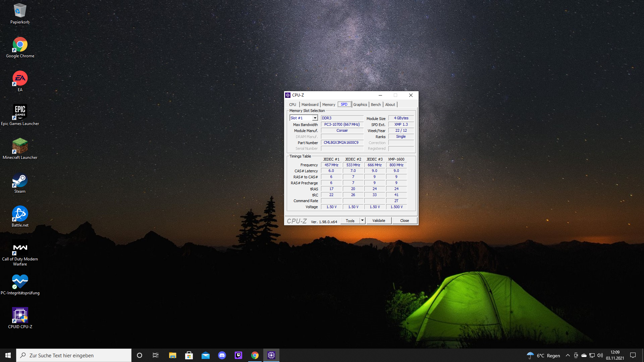644x362 pixels.
Task: Open the Tools dropdown arrow
Action: coord(362,221)
